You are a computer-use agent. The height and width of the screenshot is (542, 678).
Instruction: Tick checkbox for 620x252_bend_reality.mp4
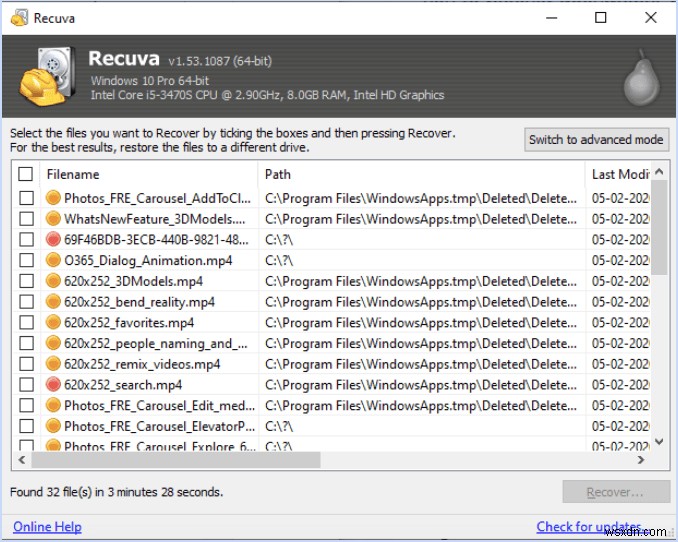pyautogui.click(x=26, y=302)
